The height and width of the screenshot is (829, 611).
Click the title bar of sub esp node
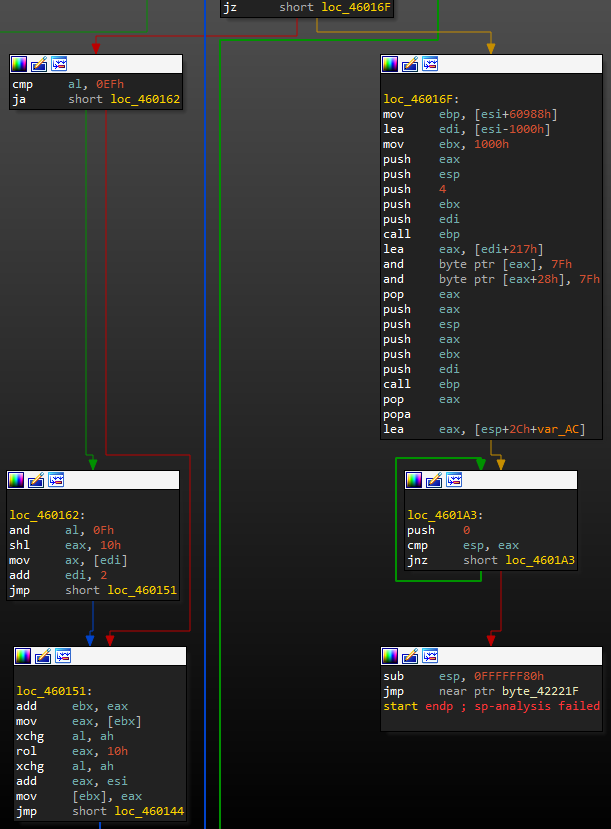[492, 656]
